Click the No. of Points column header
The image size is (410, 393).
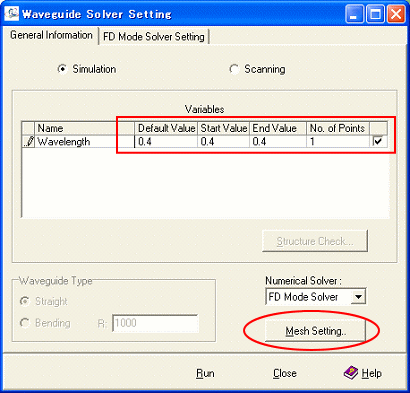pos(338,128)
